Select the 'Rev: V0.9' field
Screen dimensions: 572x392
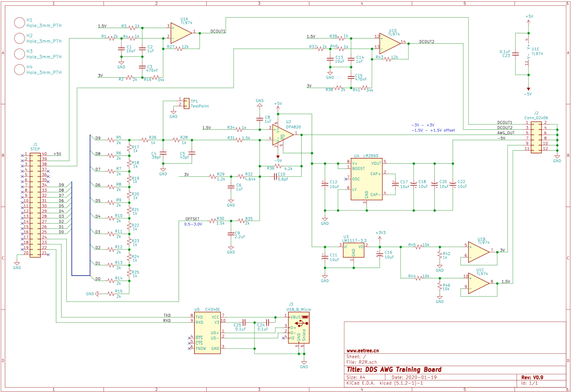(x=532, y=377)
